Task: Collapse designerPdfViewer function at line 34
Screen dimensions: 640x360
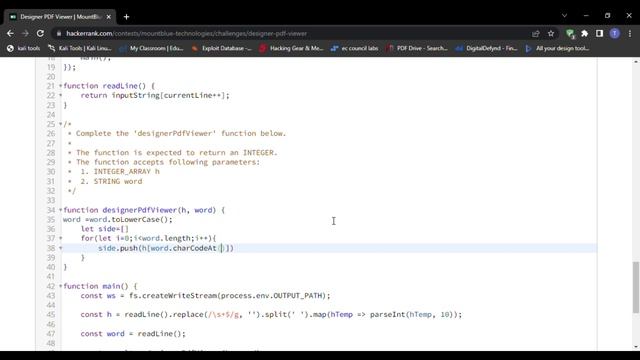Action: click(60, 210)
